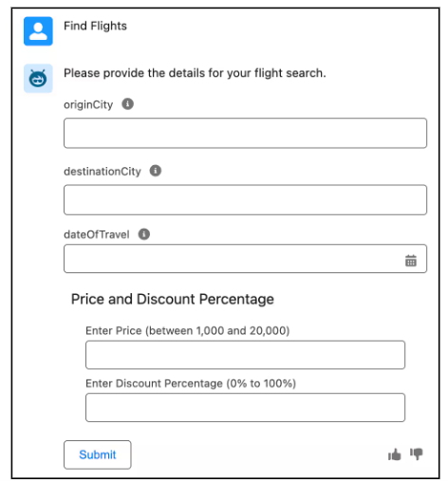Select the Enter Price input box

pos(245,355)
